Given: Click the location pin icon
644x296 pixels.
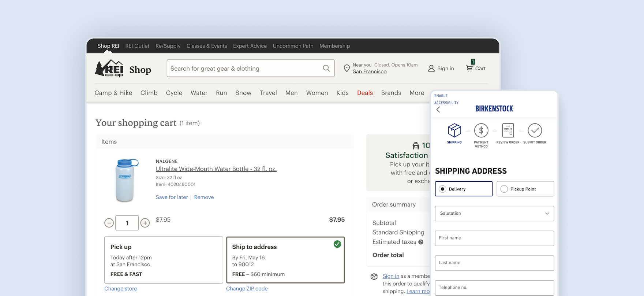Looking at the screenshot, I should (347, 69).
